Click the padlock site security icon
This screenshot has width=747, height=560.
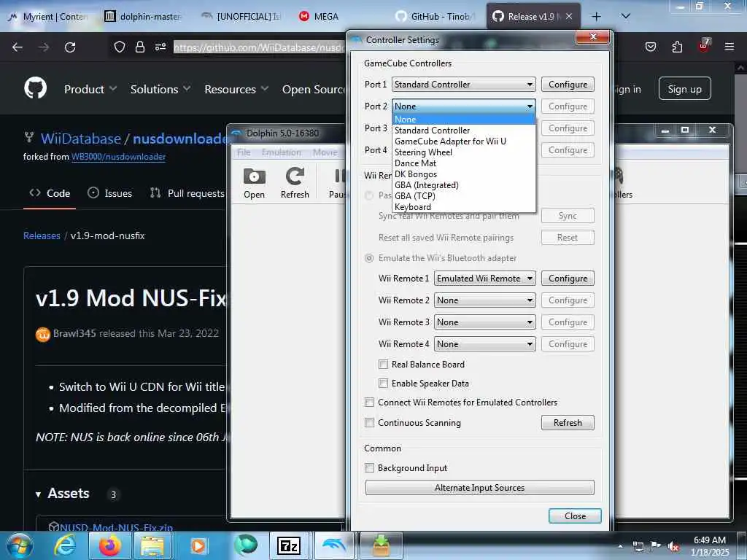(139, 47)
